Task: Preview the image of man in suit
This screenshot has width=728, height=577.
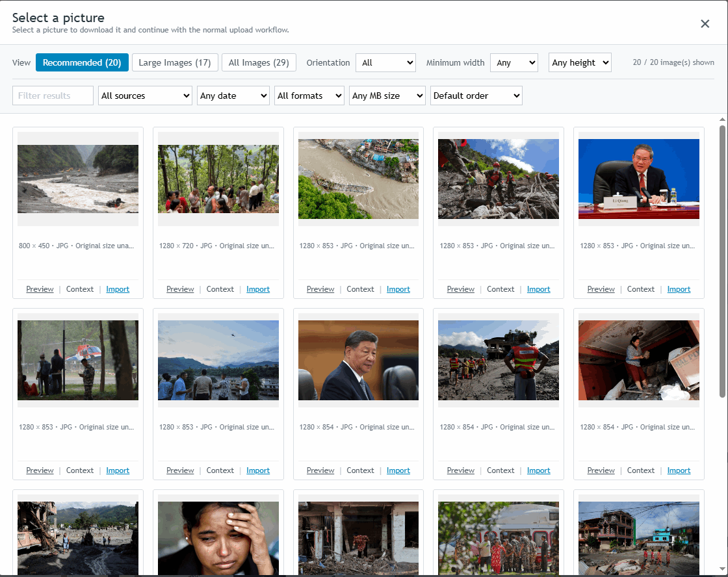Action: 320,470
